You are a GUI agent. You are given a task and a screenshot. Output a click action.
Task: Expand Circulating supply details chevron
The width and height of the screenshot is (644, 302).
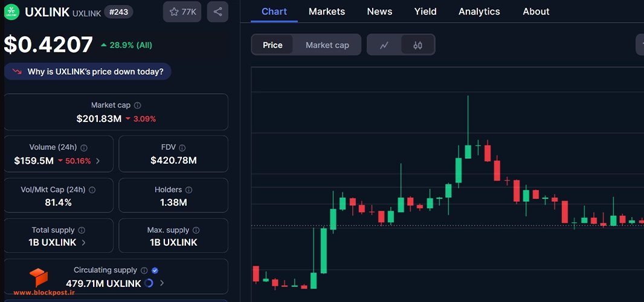pos(162,283)
